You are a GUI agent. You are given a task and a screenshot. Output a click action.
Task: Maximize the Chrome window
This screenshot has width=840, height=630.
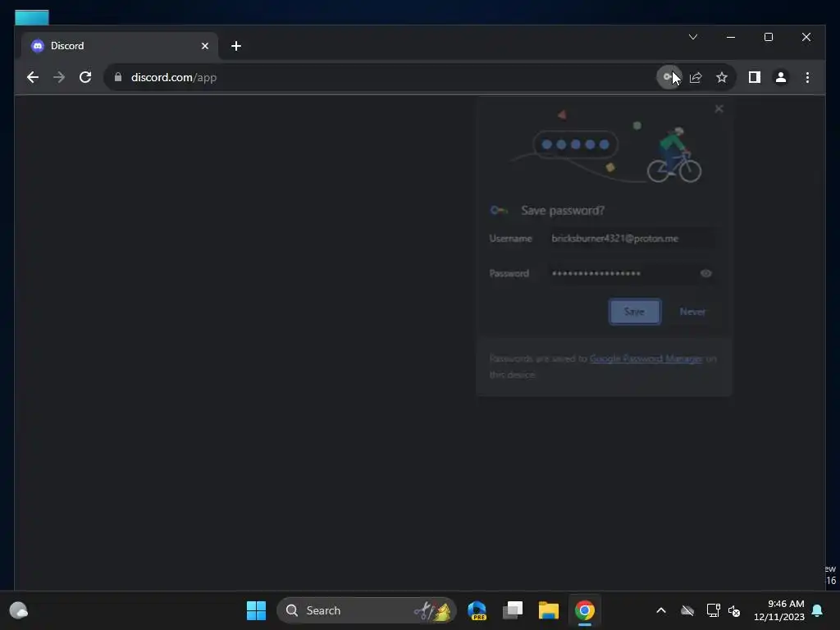click(768, 37)
